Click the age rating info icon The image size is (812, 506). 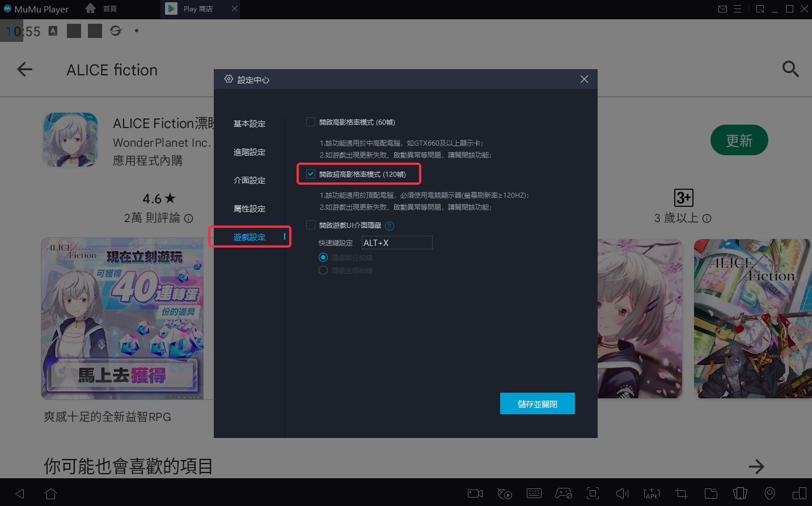pos(707,218)
